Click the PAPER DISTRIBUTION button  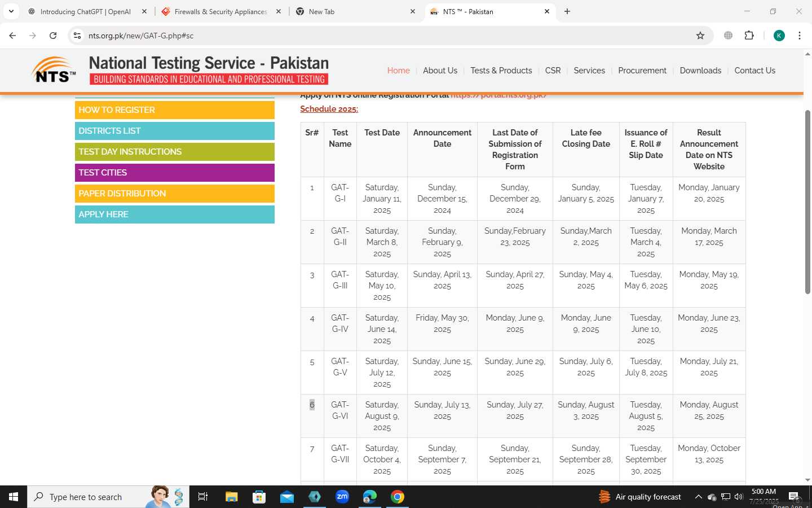pos(175,194)
